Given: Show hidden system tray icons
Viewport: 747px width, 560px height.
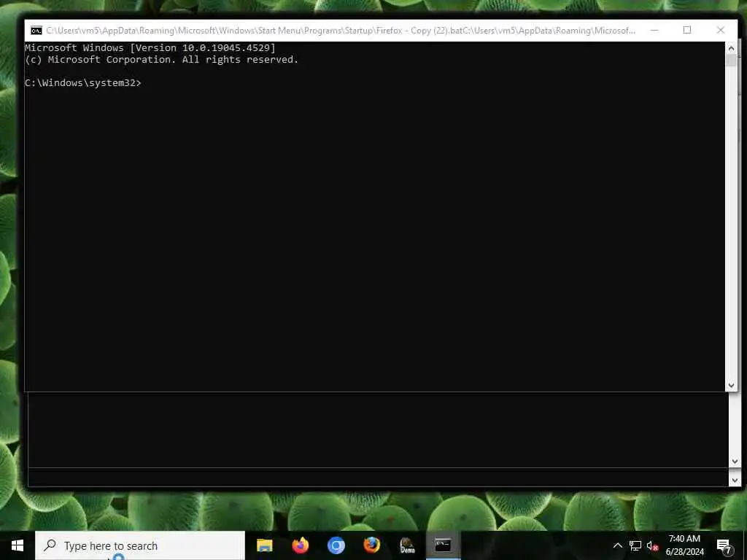Looking at the screenshot, I should (617, 545).
